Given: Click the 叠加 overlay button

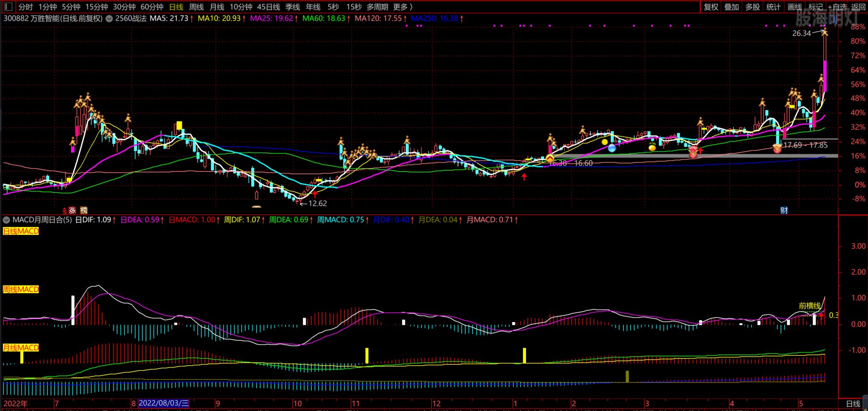Looking at the screenshot, I should pyautogui.click(x=731, y=7).
